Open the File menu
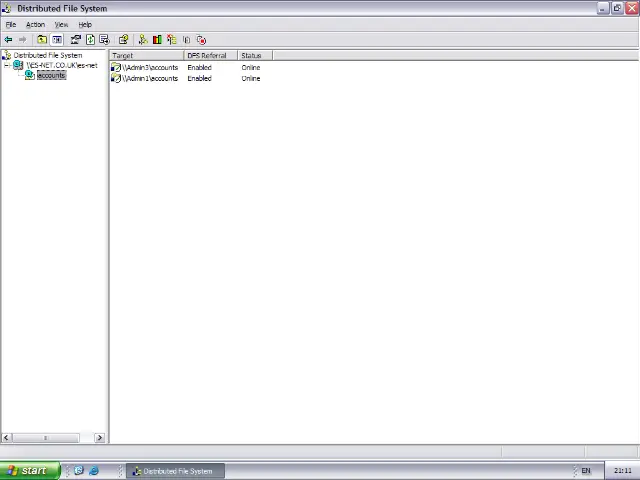Viewport: 640px width, 480px height. (x=11, y=24)
